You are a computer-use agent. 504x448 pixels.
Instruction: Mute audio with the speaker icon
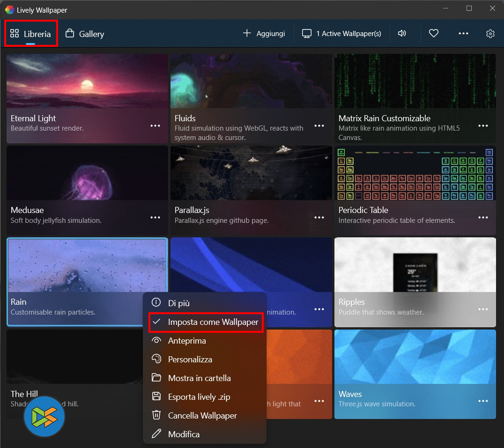click(x=401, y=34)
